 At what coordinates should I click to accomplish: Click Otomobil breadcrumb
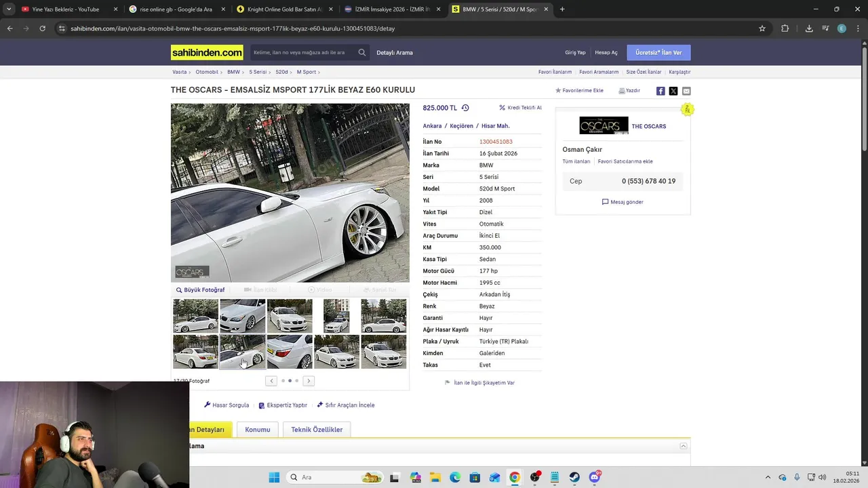[x=207, y=72]
